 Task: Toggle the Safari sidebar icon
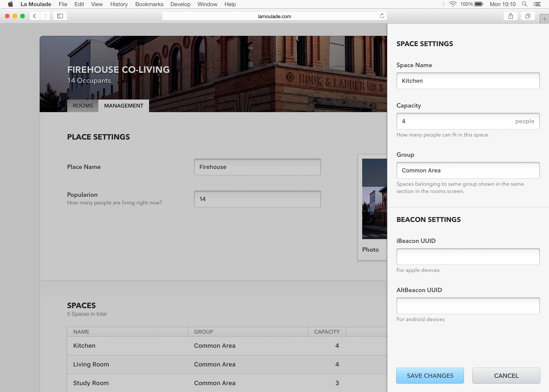coord(60,16)
